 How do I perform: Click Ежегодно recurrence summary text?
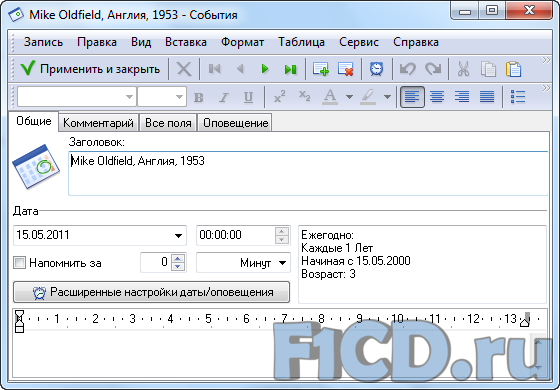(328, 235)
